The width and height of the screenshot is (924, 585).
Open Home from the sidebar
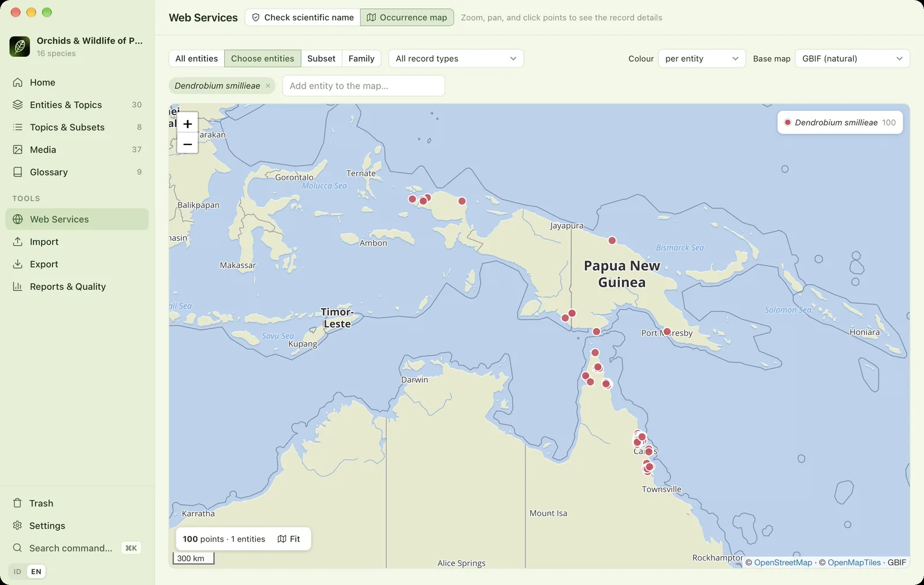(77, 83)
